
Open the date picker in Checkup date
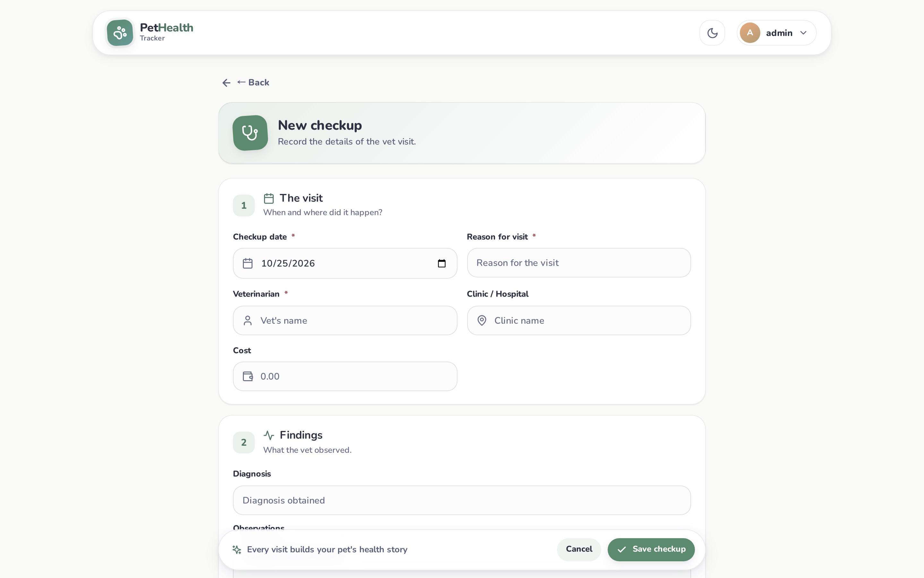pyautogui.click(x=441, y=263)
